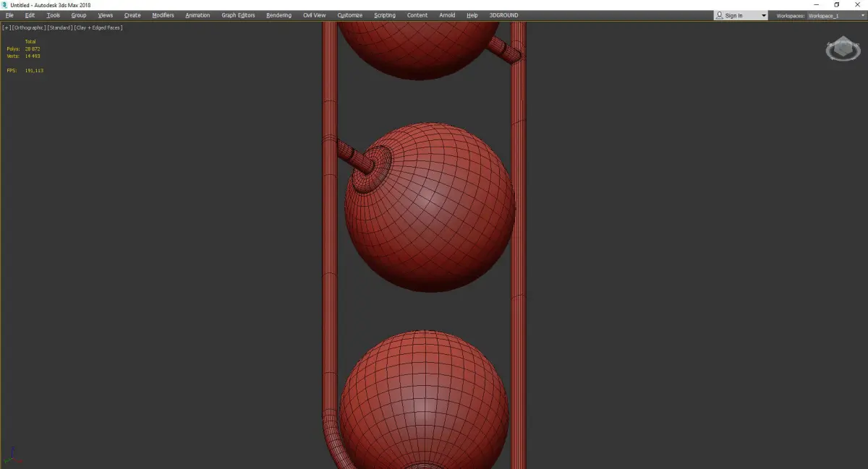Open the Content menu
The image size is (868, 469).
pos(417,15)
